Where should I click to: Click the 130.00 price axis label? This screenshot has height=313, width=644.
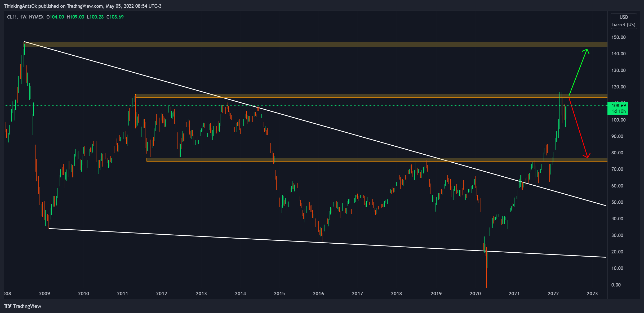click(x=618, y=70)
